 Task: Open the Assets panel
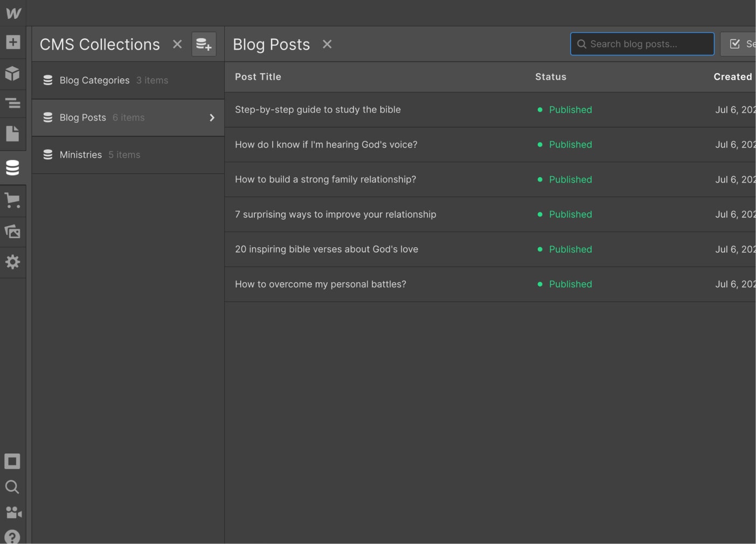12,231
